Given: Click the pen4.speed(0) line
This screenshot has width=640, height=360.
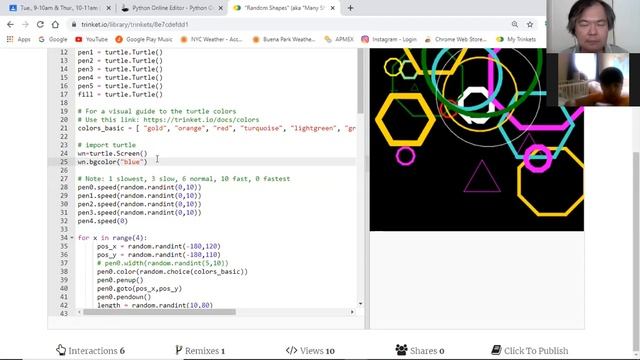Looking at the screenshot, I should point(102,221).
